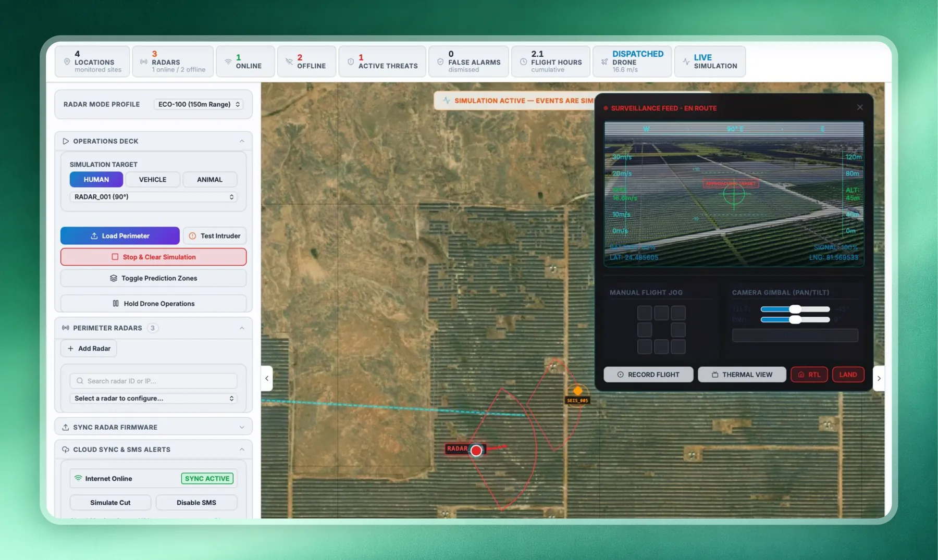Click the drone icon in Dispatched Drone card
Viewport: 938px width, 560px height.
click(x=604, y=61)
